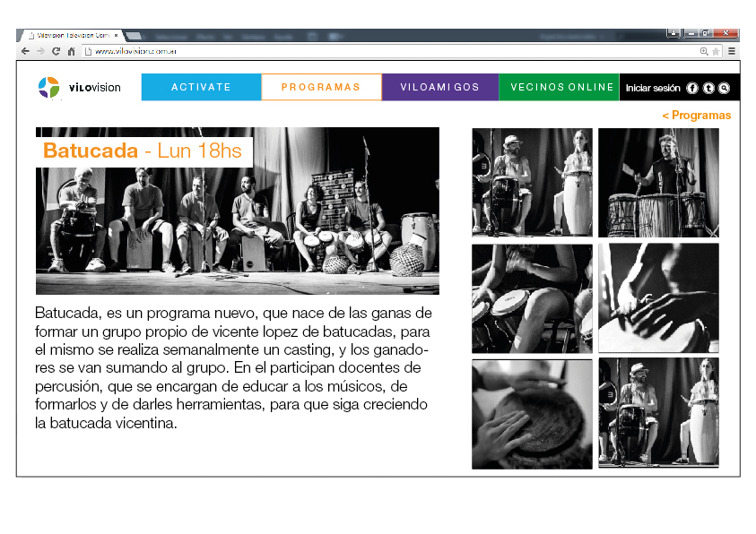
Task: Click the Twitter icon next to Iniciar sesión
Action: pos(708,88)
